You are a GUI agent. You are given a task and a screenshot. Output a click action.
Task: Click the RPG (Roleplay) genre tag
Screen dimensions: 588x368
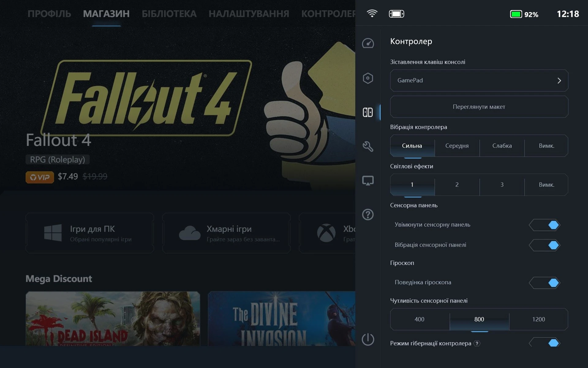pyautogui.click(x=58, y=159)
